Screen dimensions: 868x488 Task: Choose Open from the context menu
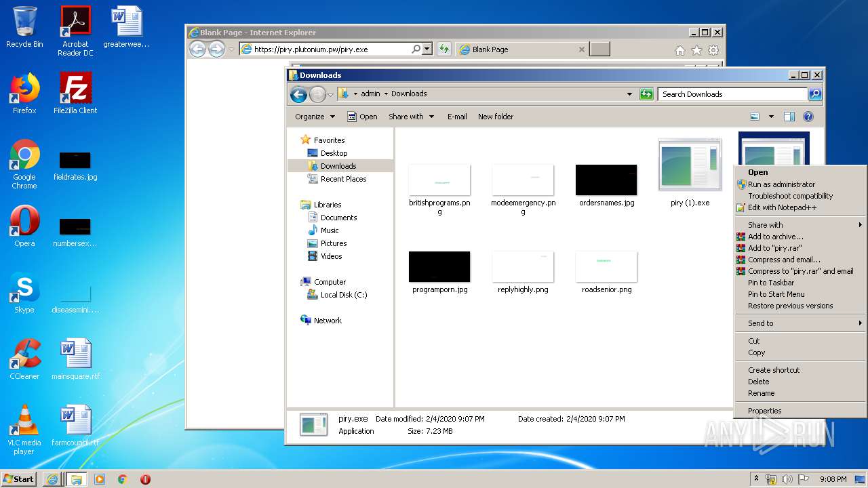coord(800,172)
